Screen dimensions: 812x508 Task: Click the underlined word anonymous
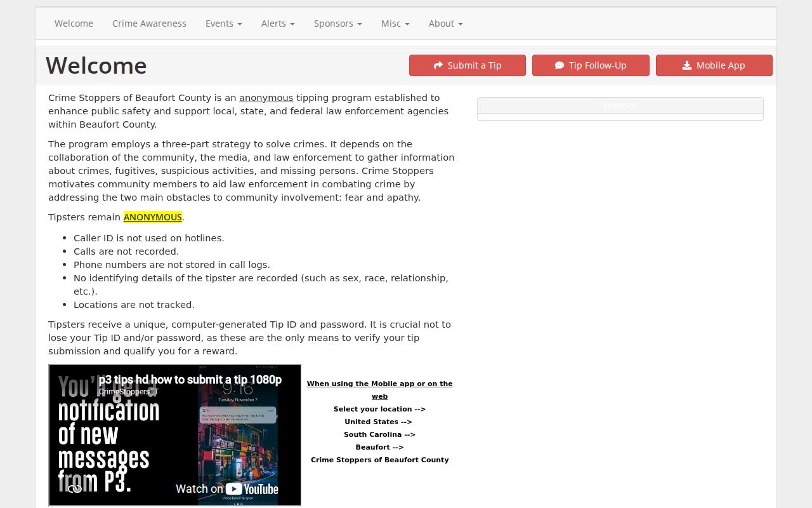pos(266,98)
